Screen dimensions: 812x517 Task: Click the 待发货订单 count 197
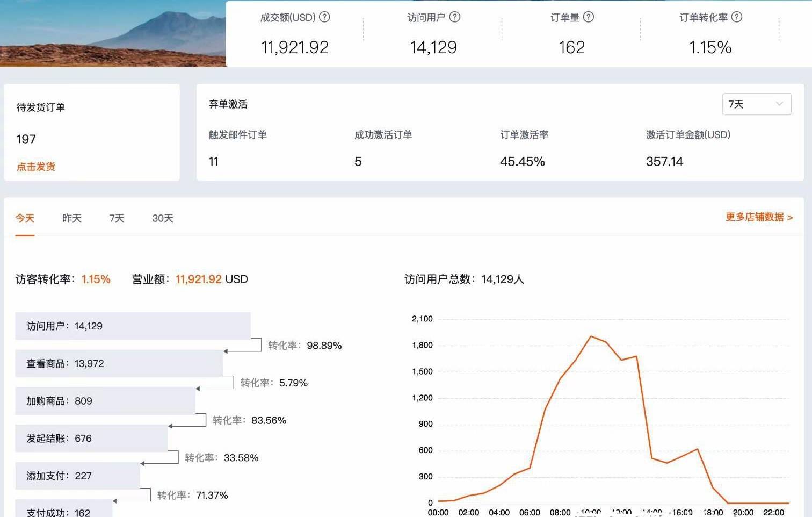pyautogui.click(x=26, y=139)
